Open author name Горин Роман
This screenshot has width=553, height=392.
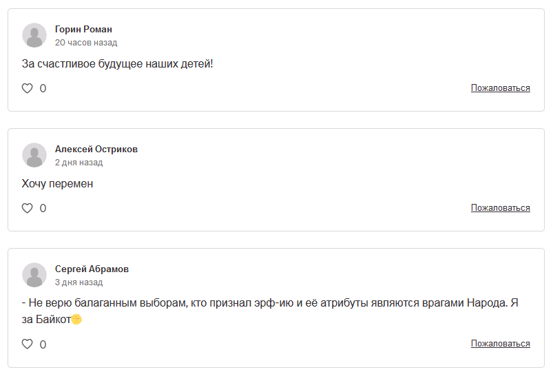(83, 30)
